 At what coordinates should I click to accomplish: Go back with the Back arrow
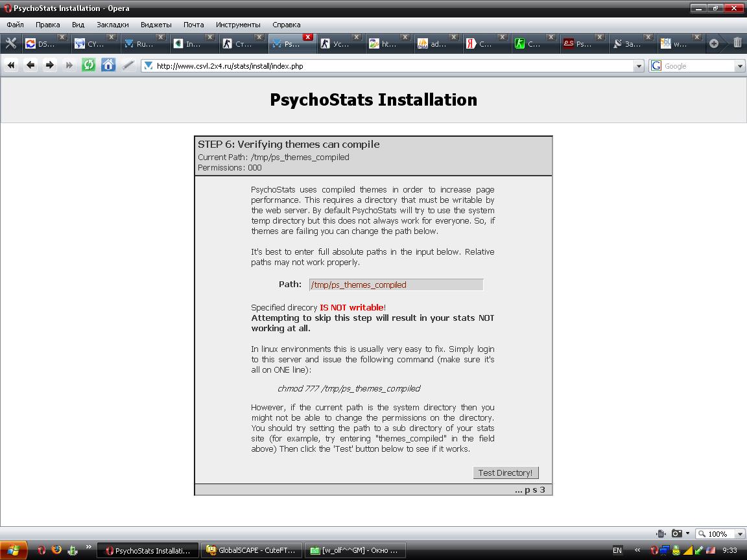pyautogui.click(x=30, y=65)
